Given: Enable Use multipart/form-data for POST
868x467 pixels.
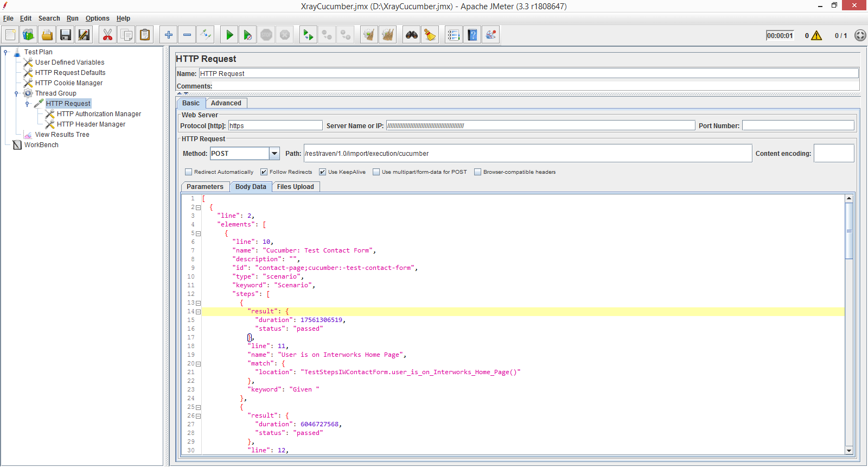Looking at the screenshot, I should (376, 172).
